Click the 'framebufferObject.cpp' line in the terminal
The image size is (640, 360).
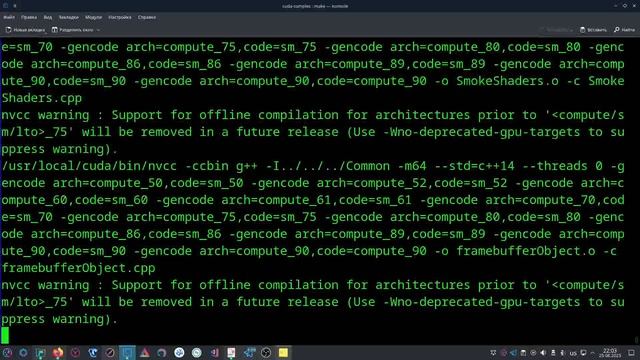pos(78,268)
